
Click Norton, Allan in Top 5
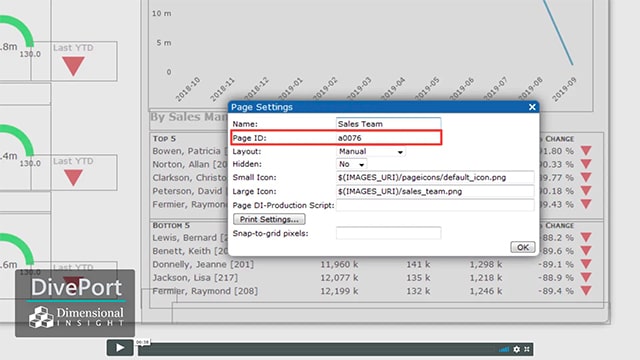click(x=189, y=164)
